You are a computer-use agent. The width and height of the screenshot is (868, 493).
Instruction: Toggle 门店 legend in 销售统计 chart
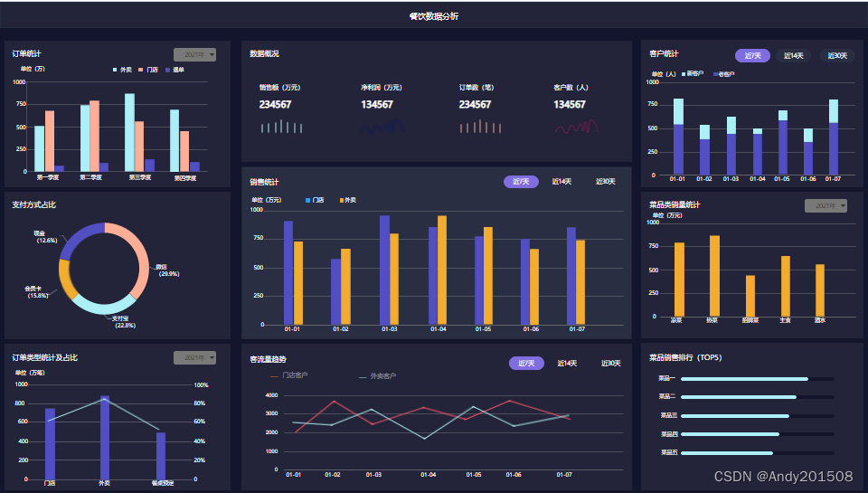315,200
